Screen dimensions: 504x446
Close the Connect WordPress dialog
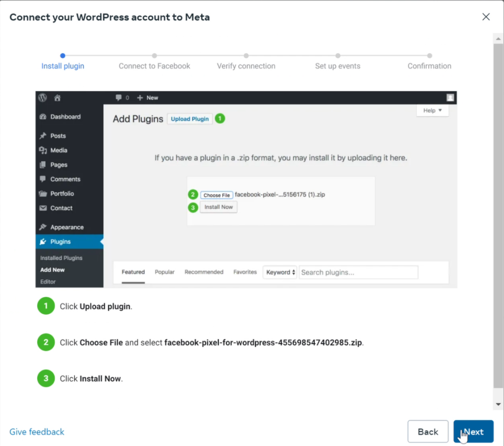486,17
